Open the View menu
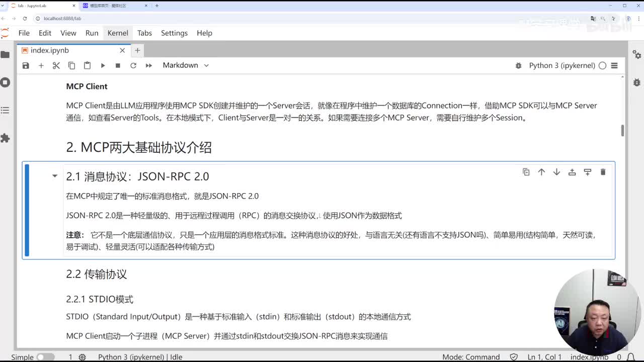 [68, 33]
